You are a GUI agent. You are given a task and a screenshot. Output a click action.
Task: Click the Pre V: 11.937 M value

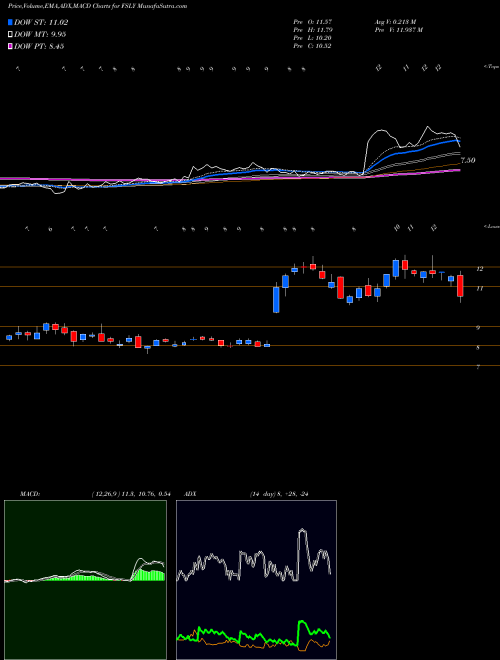point(398,30)
